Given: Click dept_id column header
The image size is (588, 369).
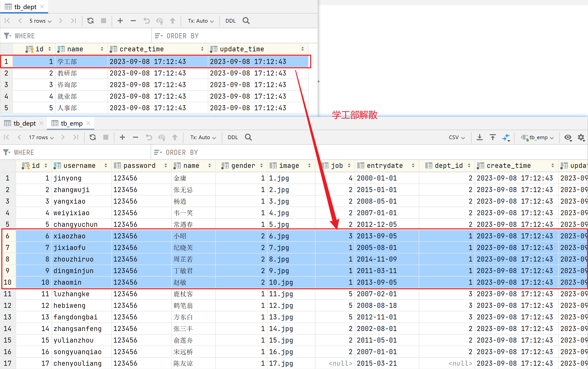Looking at the screenshot, I should point(447,166).
